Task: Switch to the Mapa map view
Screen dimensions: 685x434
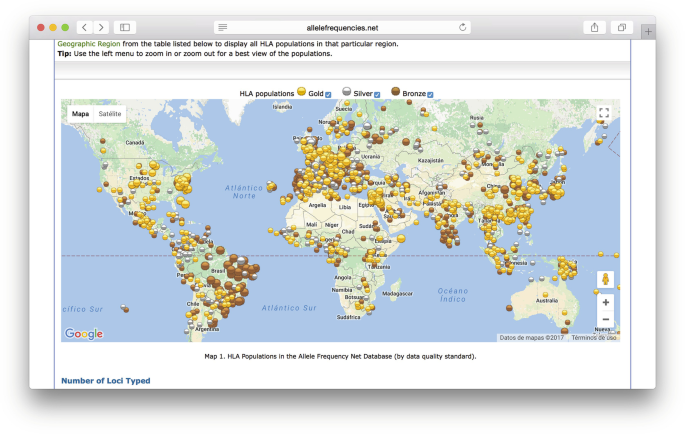Action: point(80,114)
